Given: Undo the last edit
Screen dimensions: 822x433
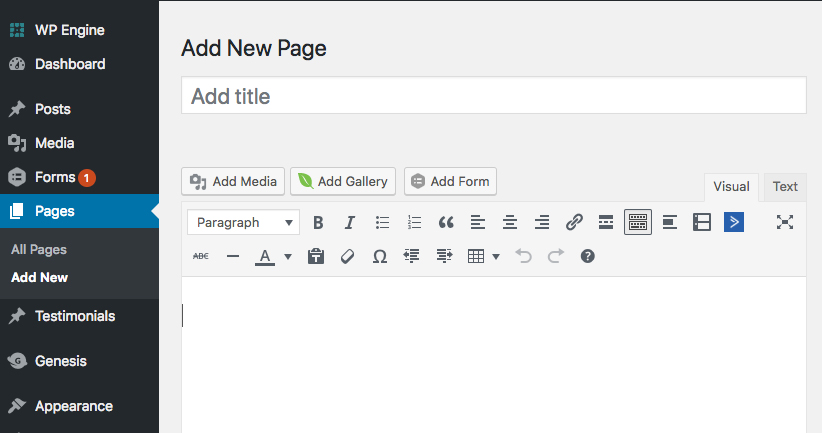Looking at the screenshot, I should [523, 256].
